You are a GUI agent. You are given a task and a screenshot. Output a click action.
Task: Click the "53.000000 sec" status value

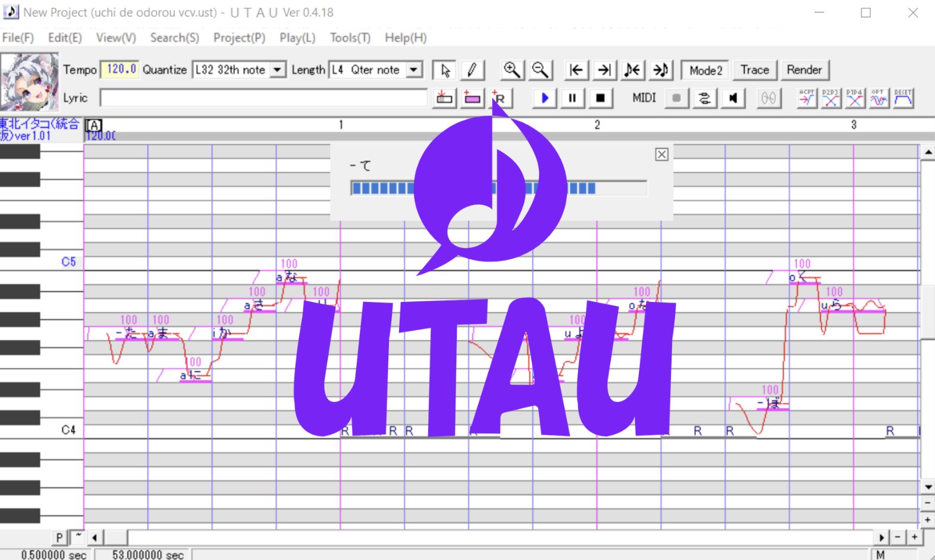(x=148, y=555)
